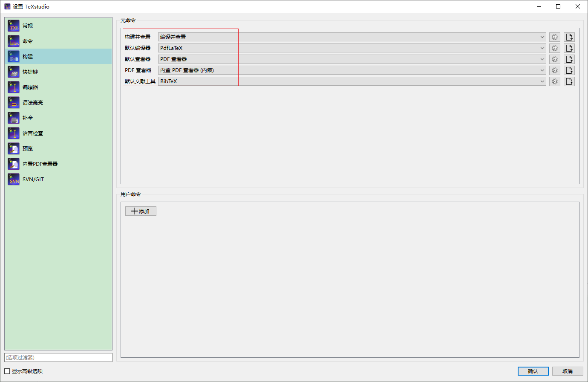
Task: Go to 编辑器 settings page
Action: point(58,87)
